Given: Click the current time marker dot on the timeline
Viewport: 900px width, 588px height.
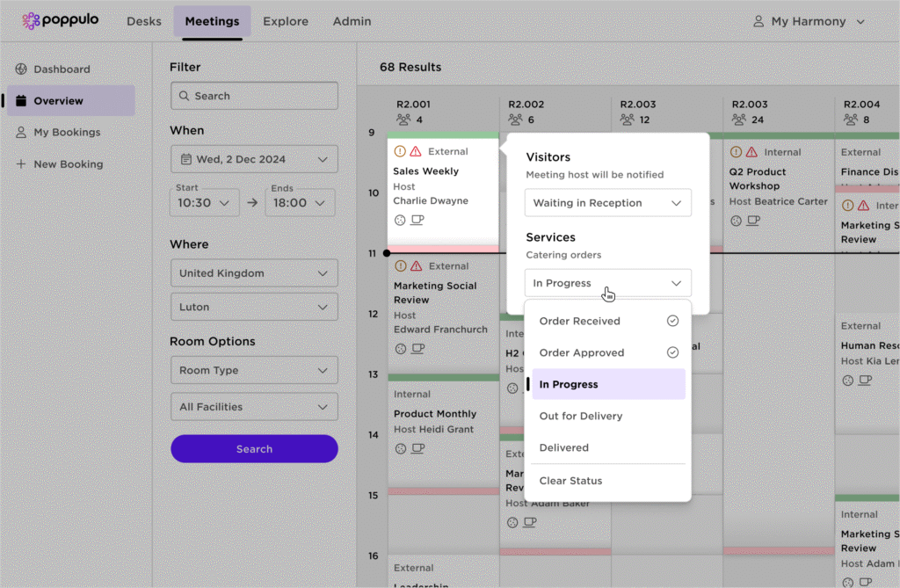Looking at the screenshot, I should pos(387,253).
